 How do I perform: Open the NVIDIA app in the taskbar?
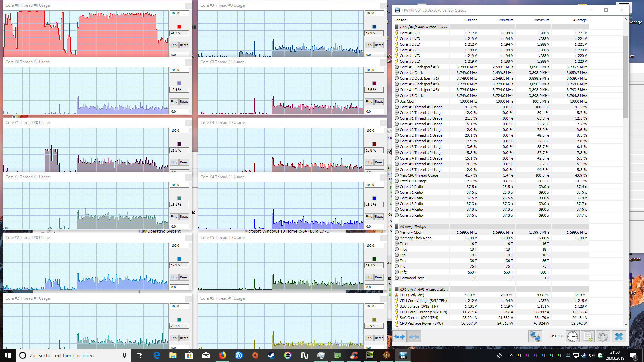[x=370, y=355]
